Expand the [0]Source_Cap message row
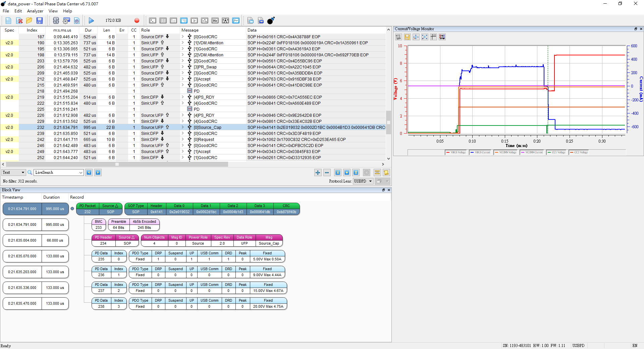This screenshot has width=644, height=349. coord(183,127)
